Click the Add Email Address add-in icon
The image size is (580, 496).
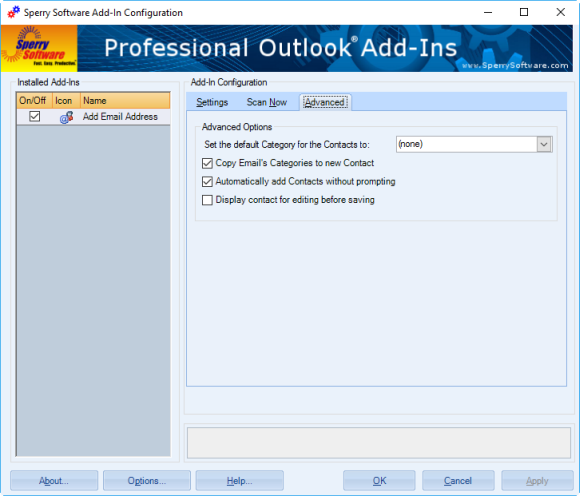coord(66,117)
